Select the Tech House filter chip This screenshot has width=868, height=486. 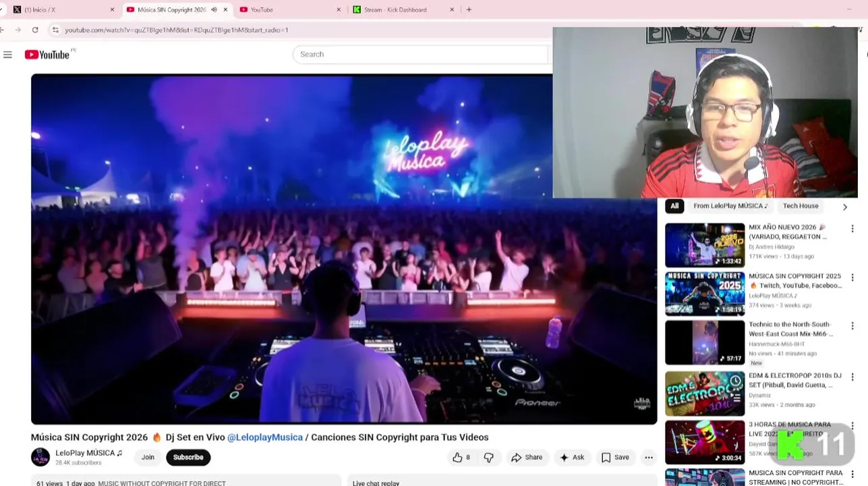801,206
